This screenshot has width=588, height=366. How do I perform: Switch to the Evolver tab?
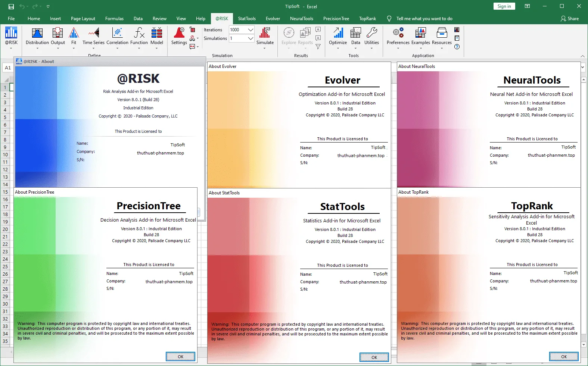273,19
